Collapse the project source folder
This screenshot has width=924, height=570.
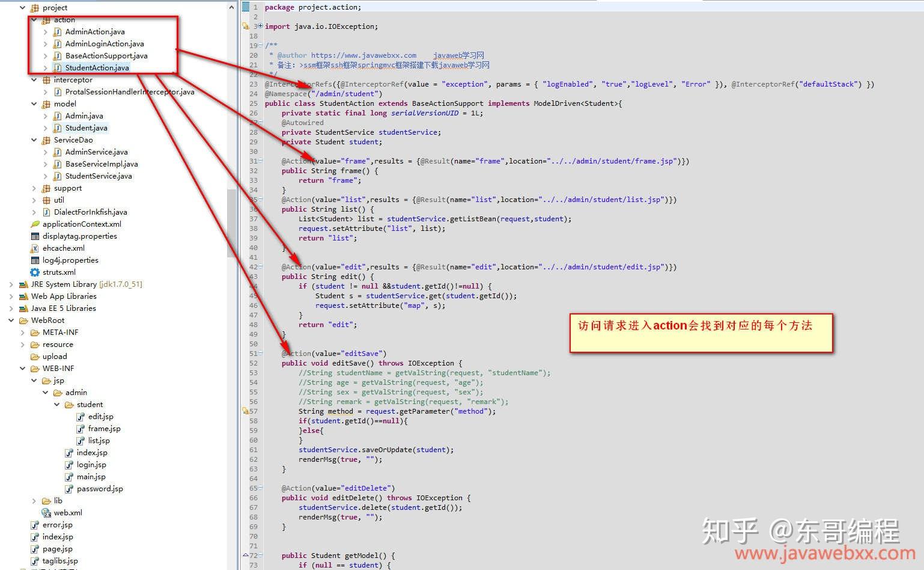point(23,8)
